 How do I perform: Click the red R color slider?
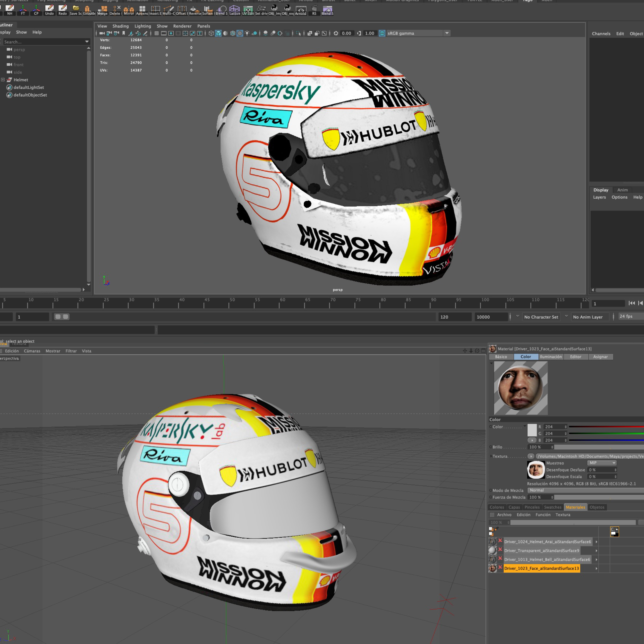tap(606, 427)
